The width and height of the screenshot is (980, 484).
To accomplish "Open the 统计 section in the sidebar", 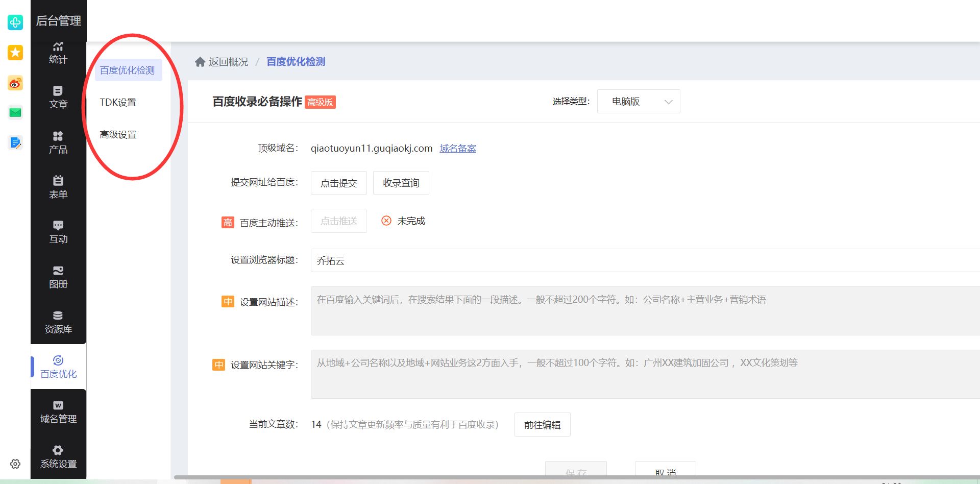I will pyautogui.click(x=58, y=54).
